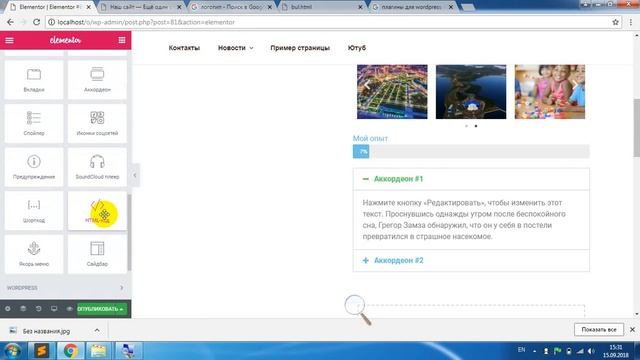Select the Аккордеон widget in panel

click(97, 80)
